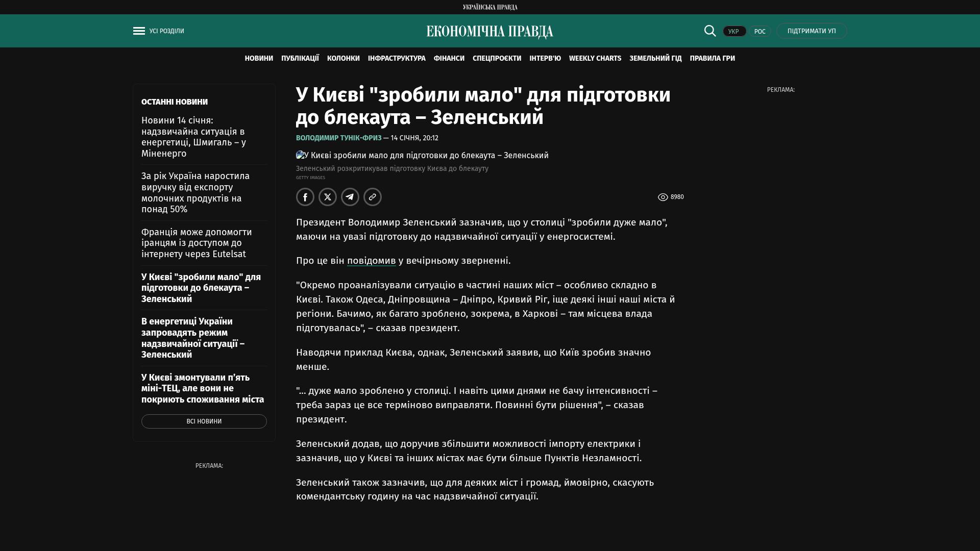Open the hamburger menu for all sections
This screenshot has height=551, width=980.
pos(139,31)
